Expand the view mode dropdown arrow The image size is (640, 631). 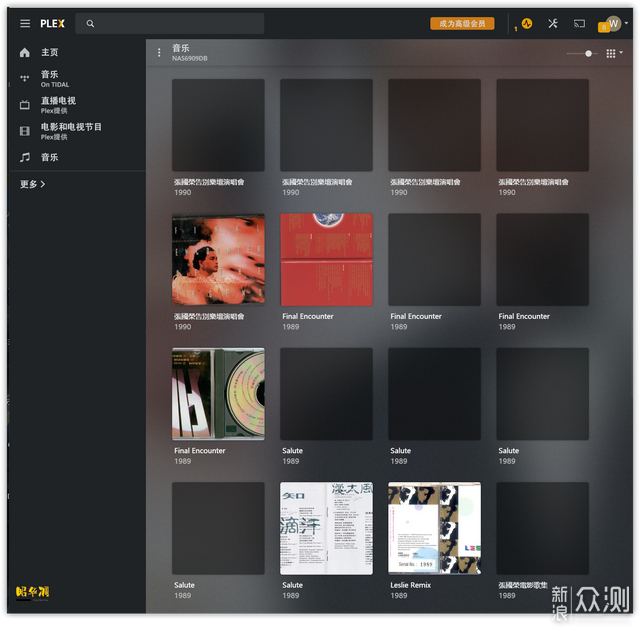click(x=621, y=52)
